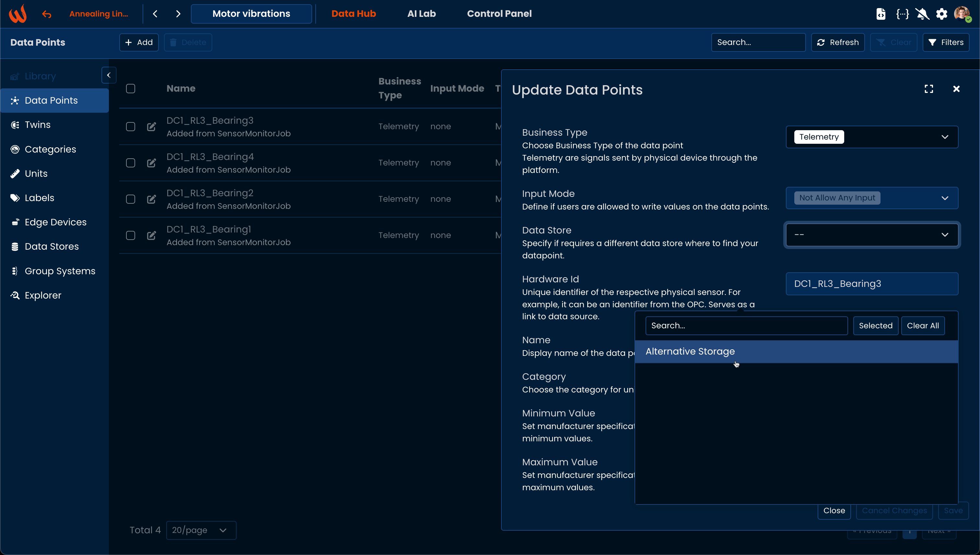Expand Update Data Points panel to fullscreen
Viewport: 980px width, 555px height.
(x=929, y=89)
